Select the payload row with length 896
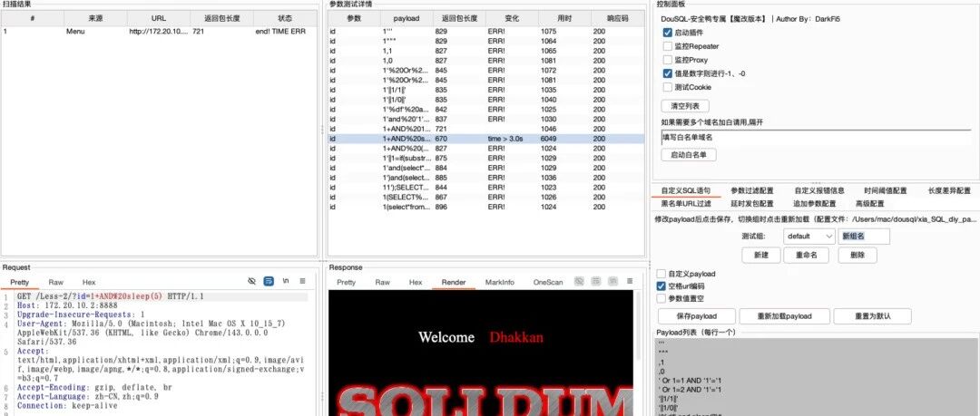 coord(486,207)
